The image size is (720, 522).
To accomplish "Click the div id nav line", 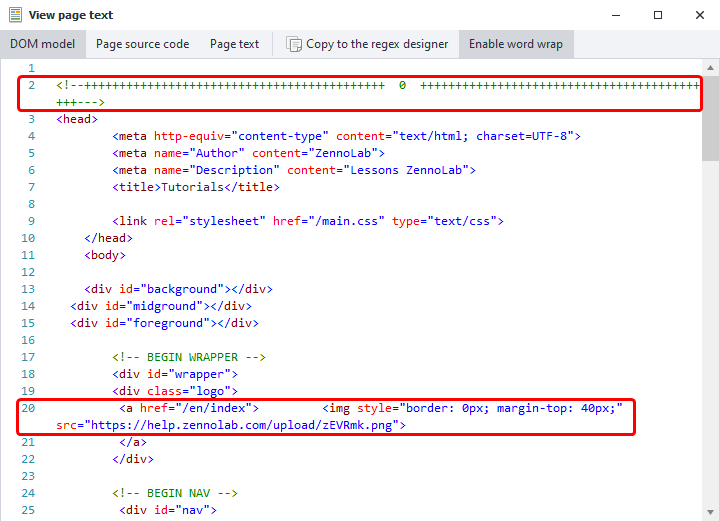I will (x=167, y=510).
